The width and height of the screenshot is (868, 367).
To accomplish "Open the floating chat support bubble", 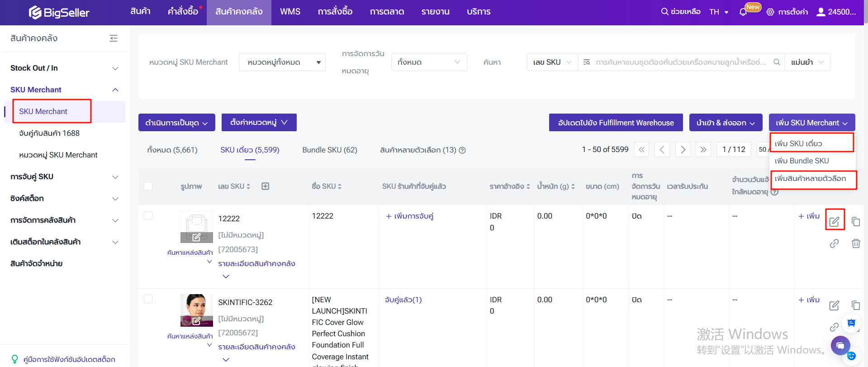I will [x=840, y=346].
